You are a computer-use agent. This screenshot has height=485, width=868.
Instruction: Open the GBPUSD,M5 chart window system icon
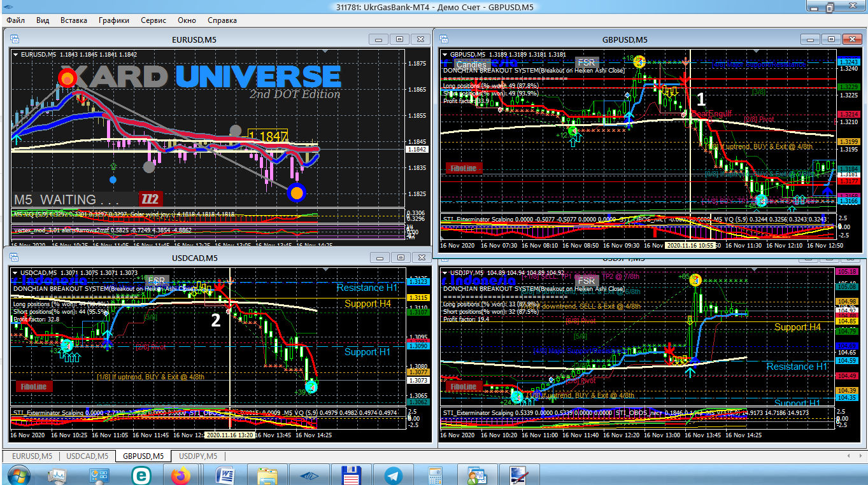coord(445,39)
